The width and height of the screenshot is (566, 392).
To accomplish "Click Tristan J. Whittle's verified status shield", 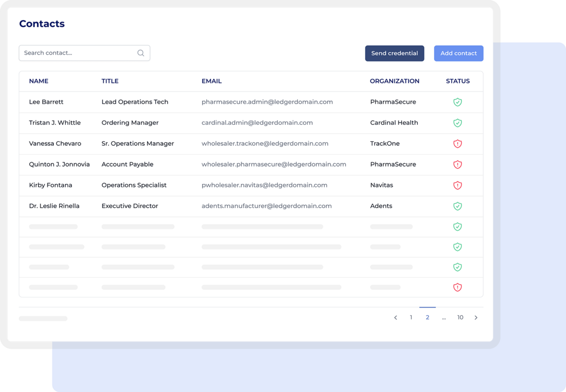I will (x=457, y=123).
